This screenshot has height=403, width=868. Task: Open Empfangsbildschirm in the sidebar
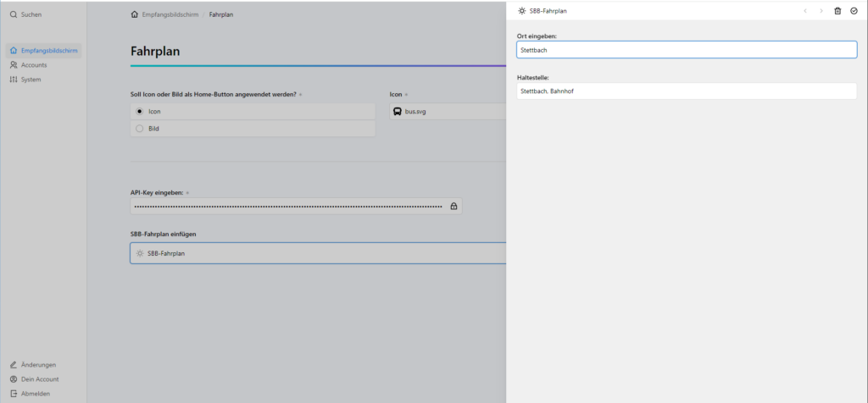(44, 51)
